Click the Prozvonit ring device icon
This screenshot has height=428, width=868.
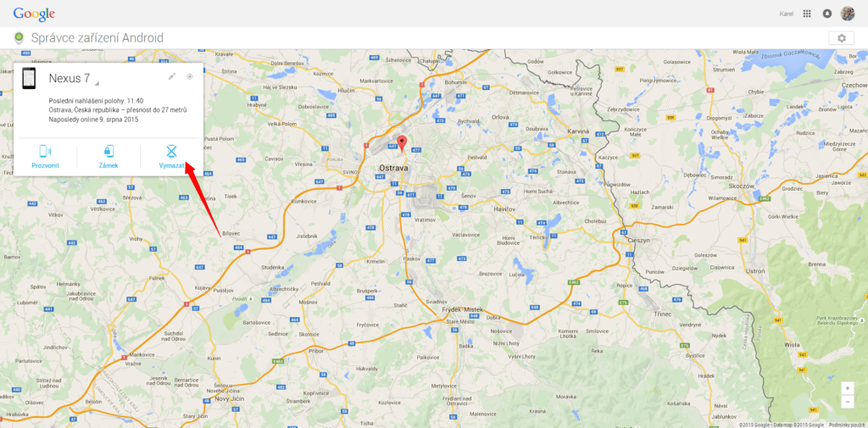45,151
